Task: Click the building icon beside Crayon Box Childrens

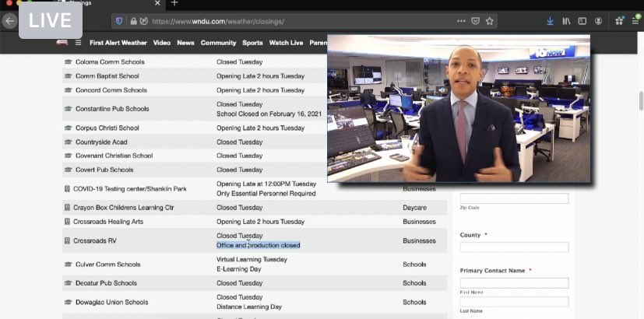Action: (x=67, y=207)
